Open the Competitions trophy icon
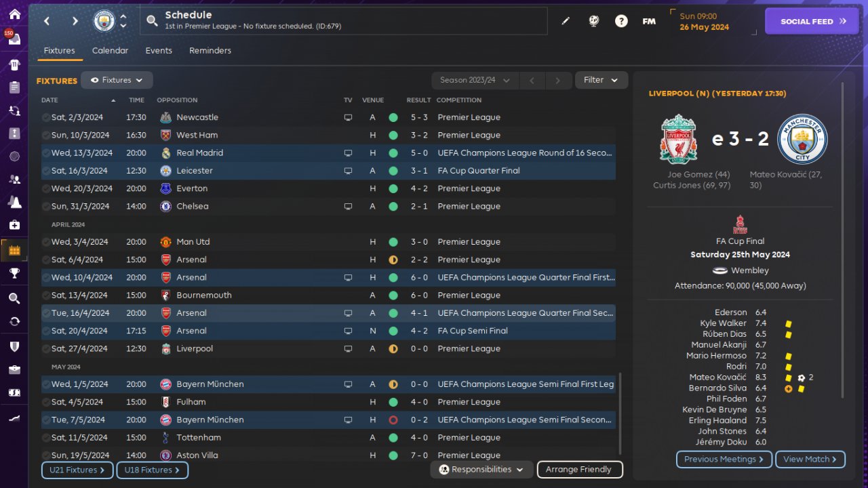 (x=14, y=274)
